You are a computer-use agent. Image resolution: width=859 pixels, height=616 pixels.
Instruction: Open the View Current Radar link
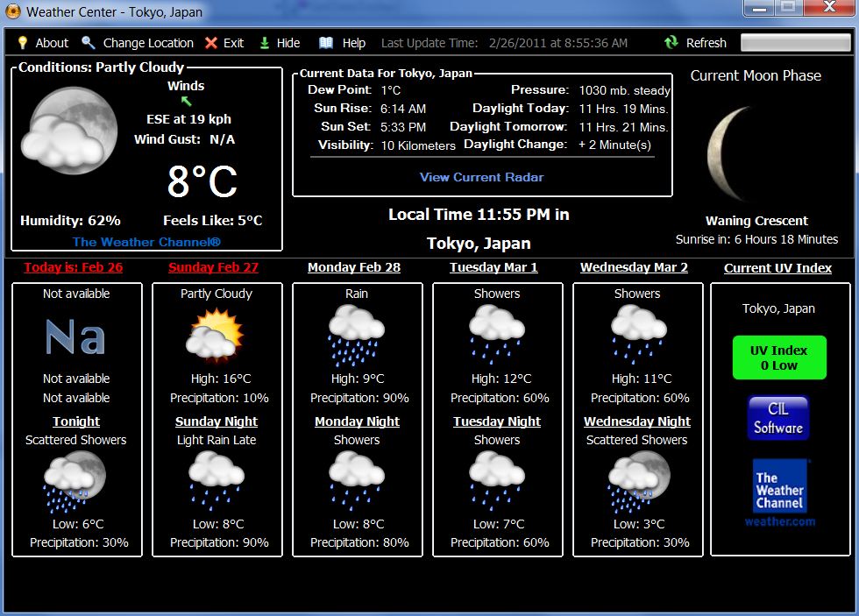[481, 177]
